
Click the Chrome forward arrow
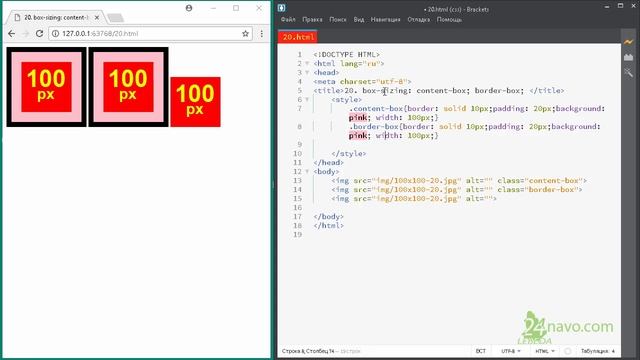click(25, 33)
